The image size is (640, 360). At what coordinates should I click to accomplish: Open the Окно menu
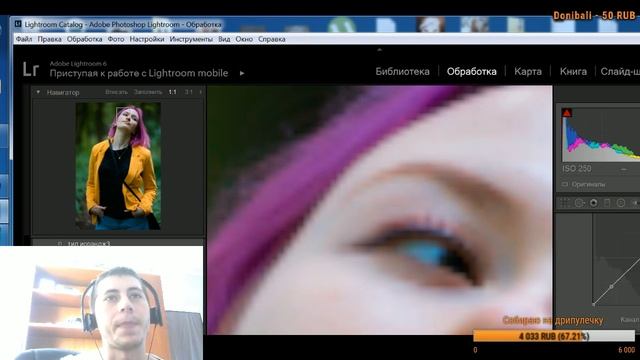coord(244,39)
